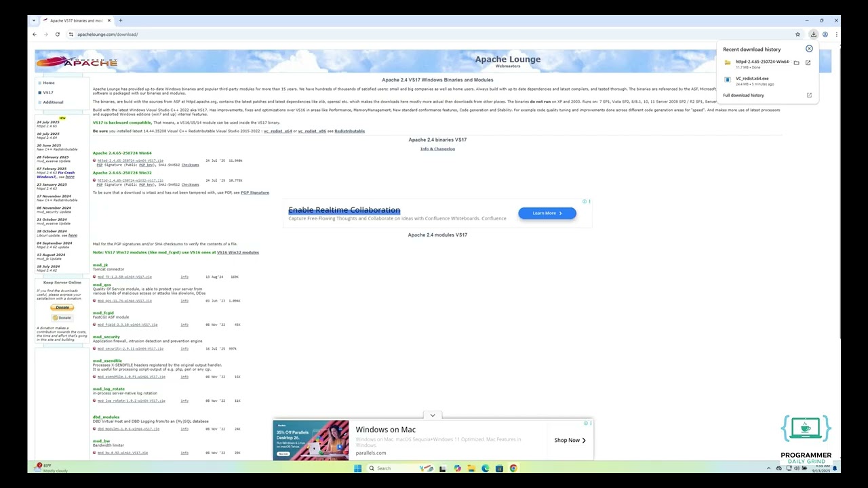This screenshot has height=488, width=868.
Task: Open the vc_redist_x64 link
Action: click(277, 131)
